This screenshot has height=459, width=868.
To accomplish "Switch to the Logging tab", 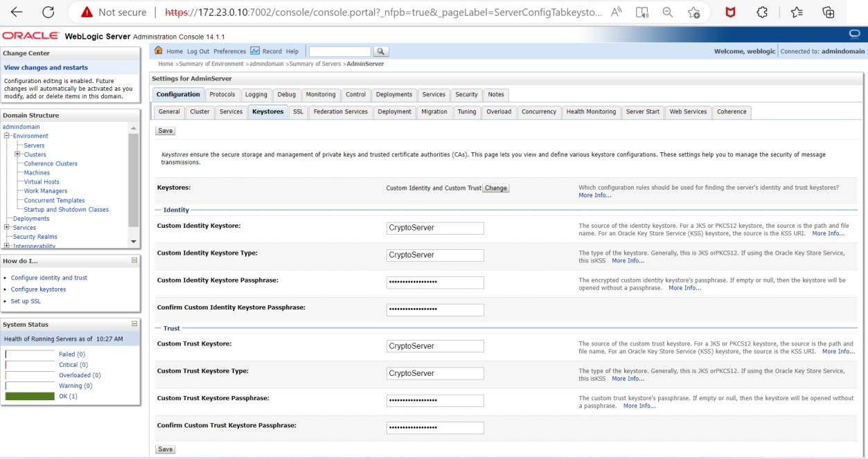I will (x=256, y=95).
